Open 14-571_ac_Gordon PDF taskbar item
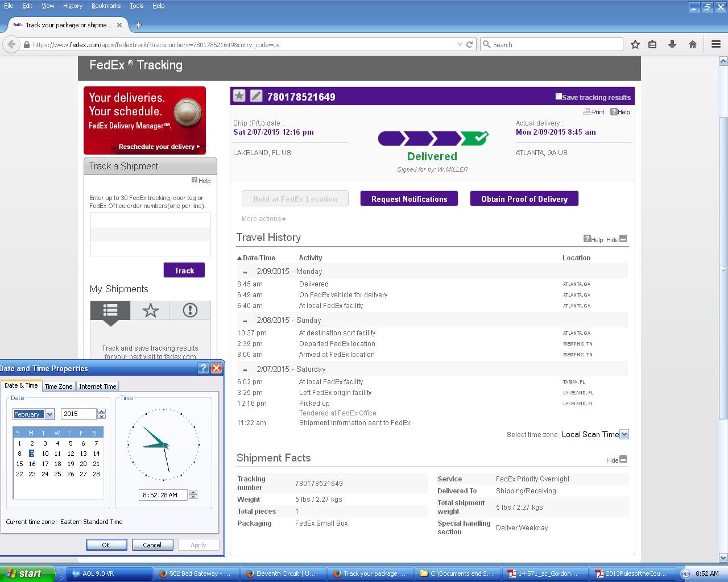This screenshot has height=582, width=728. point(544,573)
